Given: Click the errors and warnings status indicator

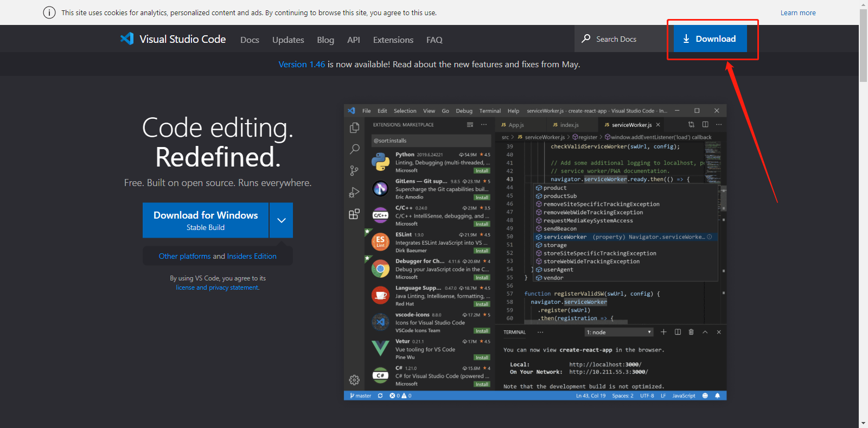Looking at the screenshot, I should click(x=400, y=395).
